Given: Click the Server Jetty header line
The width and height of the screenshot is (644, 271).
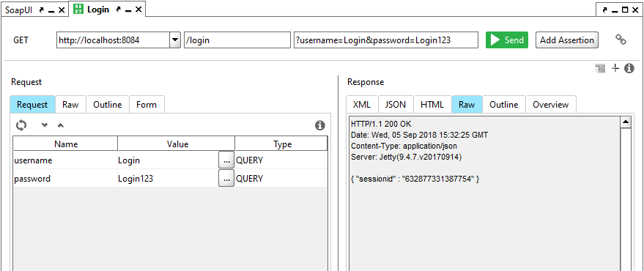Looking at the screenshot, I should (406, 157).
